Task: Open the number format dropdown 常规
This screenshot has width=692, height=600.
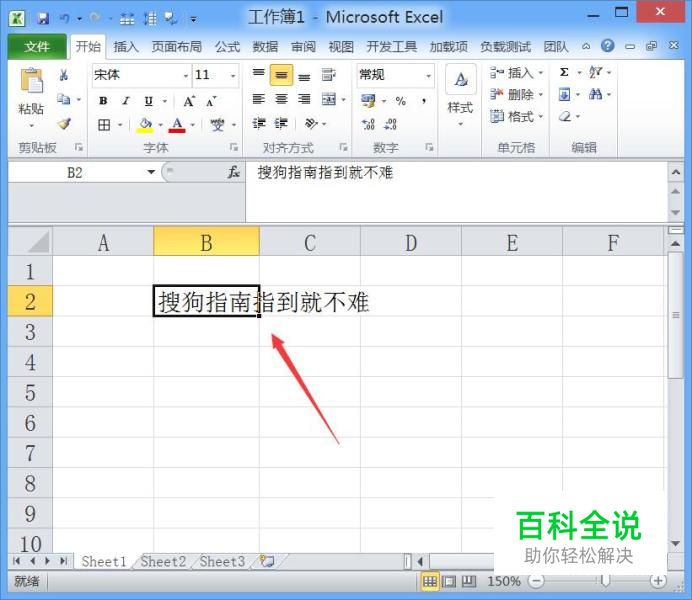Action: point(428,75)
